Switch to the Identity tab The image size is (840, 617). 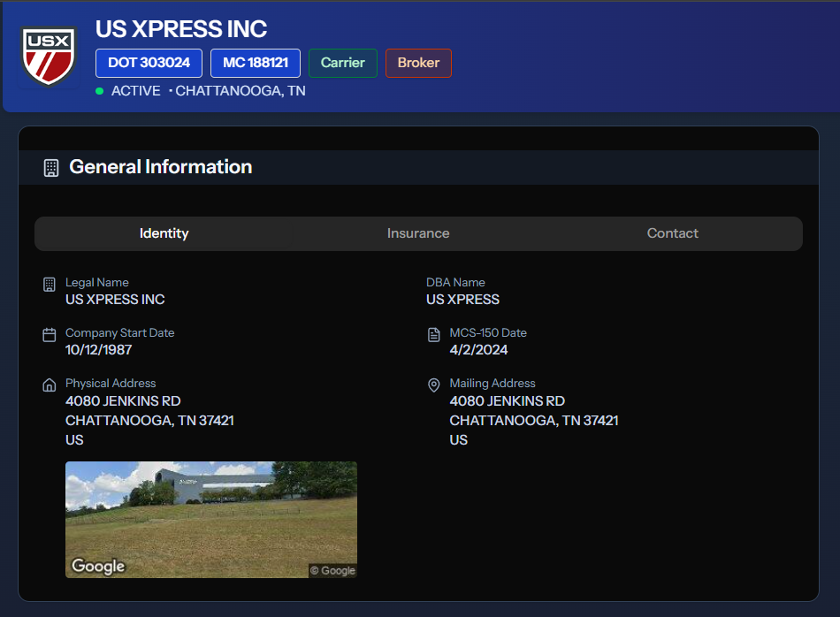tap(164, 233)
